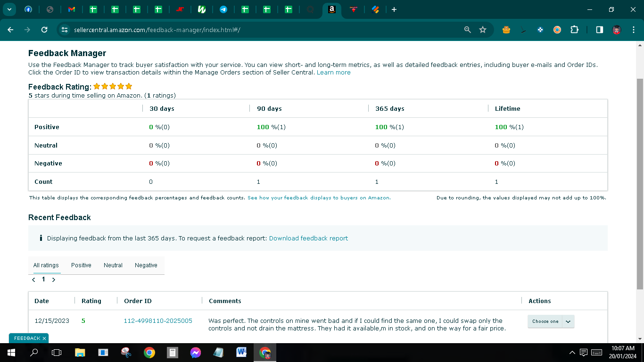644x362 pixels.
Task: Switch to the Telegram browser tab
Action: coord(223,9)
